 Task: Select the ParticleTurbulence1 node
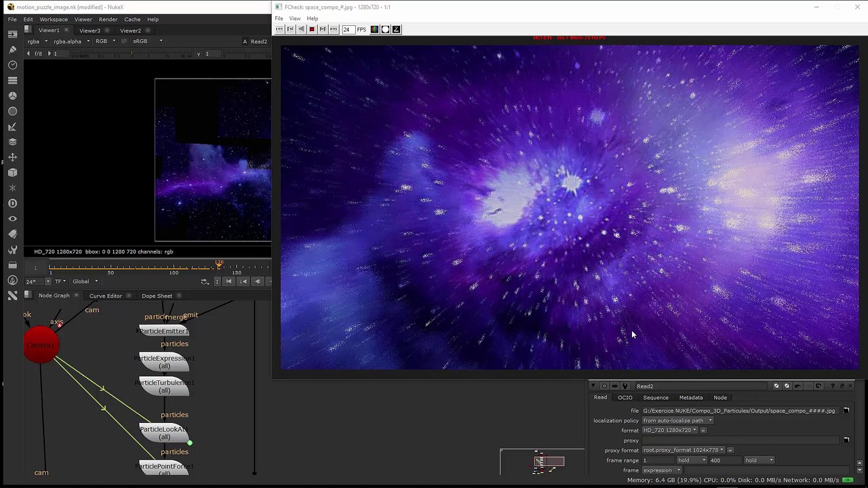click(164, 386)
